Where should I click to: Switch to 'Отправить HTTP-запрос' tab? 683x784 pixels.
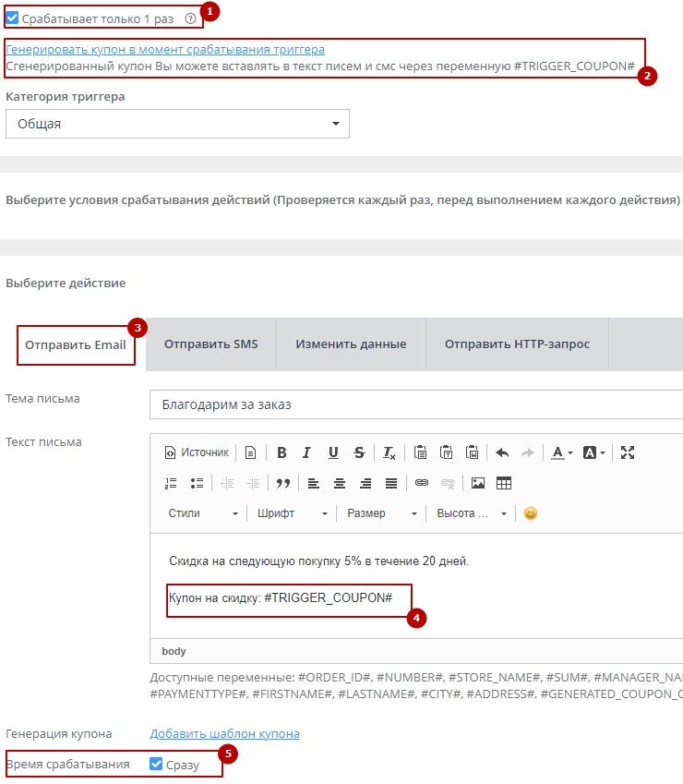517,344
